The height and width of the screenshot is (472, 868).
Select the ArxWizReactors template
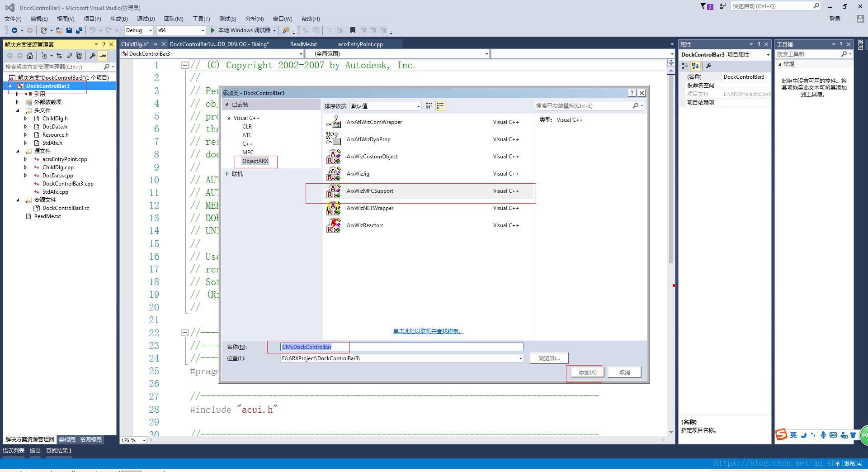point(429,225)
